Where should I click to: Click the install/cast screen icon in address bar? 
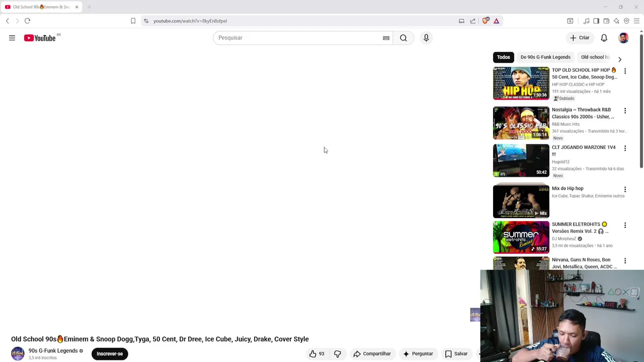pos(461,21)
